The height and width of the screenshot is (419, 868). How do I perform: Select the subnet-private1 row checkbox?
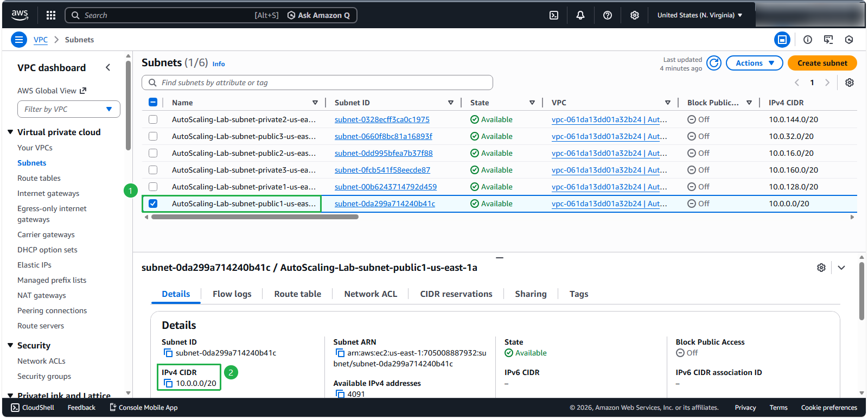(x=153, y=187)
